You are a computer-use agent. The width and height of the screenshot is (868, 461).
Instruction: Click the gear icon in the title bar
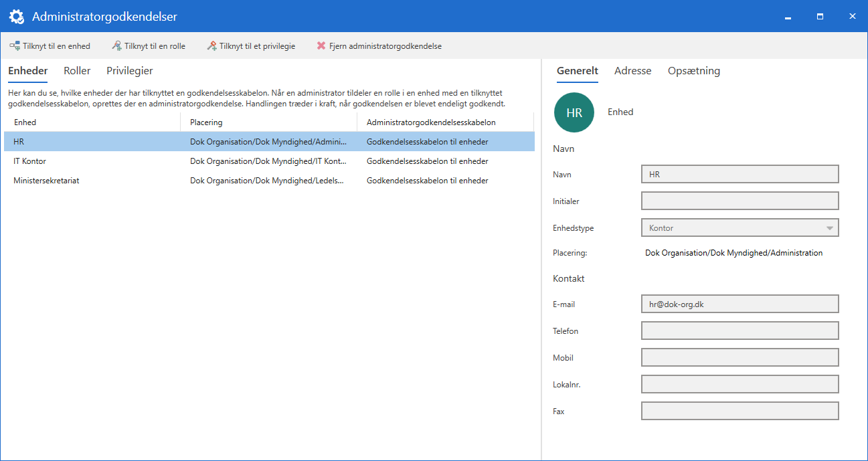(x=16, y=17)
